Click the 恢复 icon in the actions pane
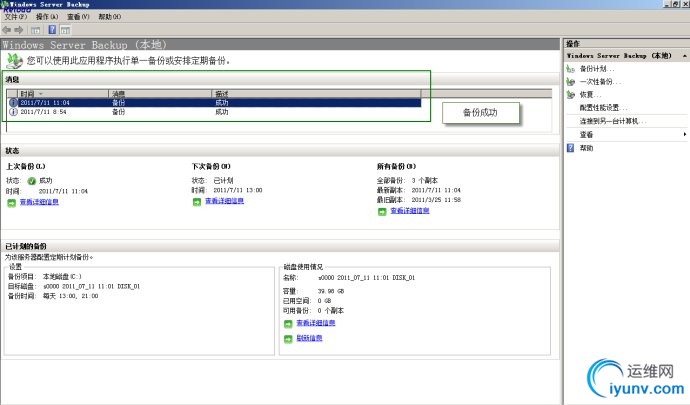Image resolution: width=690 pixels, height=405 pixels. [x=571, y=95]
